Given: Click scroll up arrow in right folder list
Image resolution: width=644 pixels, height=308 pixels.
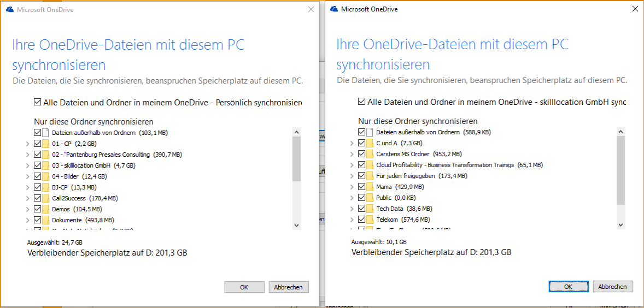Looking at the screenshot, I should pos(620,131).
